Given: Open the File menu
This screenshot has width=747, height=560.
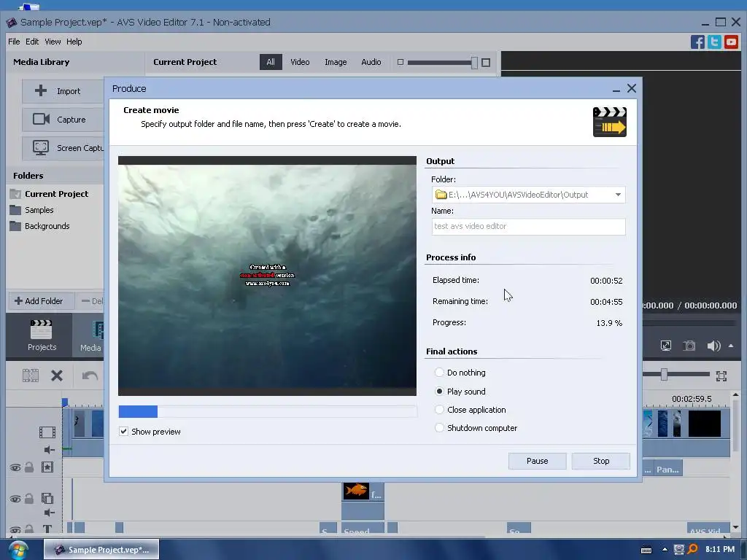Looking at the screenshot, I should tap(14, 42).
